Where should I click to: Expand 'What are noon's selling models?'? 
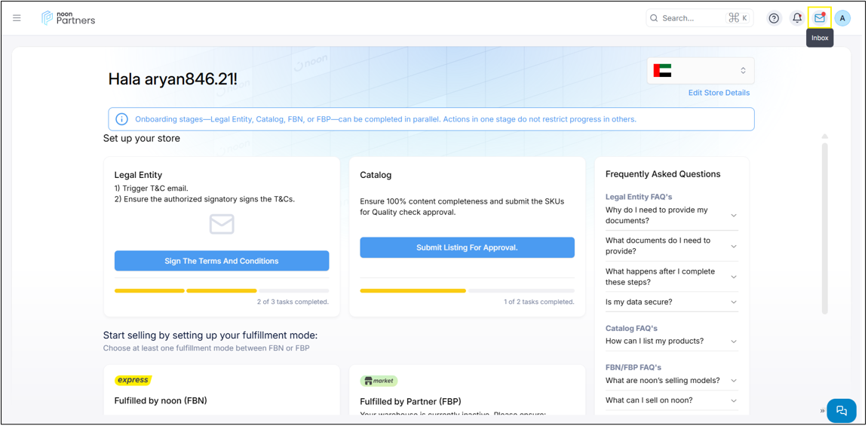tap(671, 381)
